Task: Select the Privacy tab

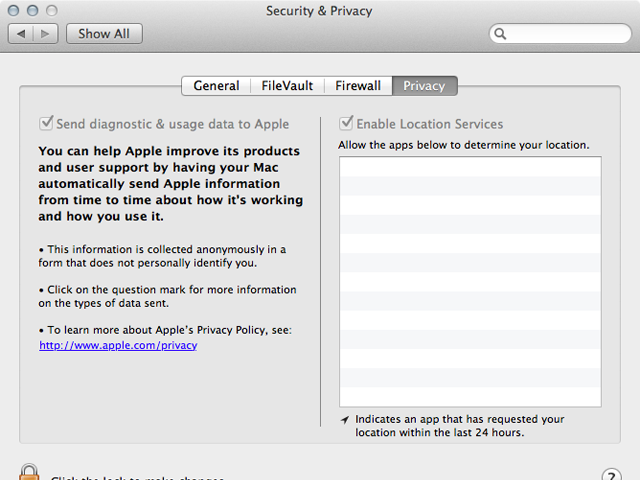Action: (424, 86)
